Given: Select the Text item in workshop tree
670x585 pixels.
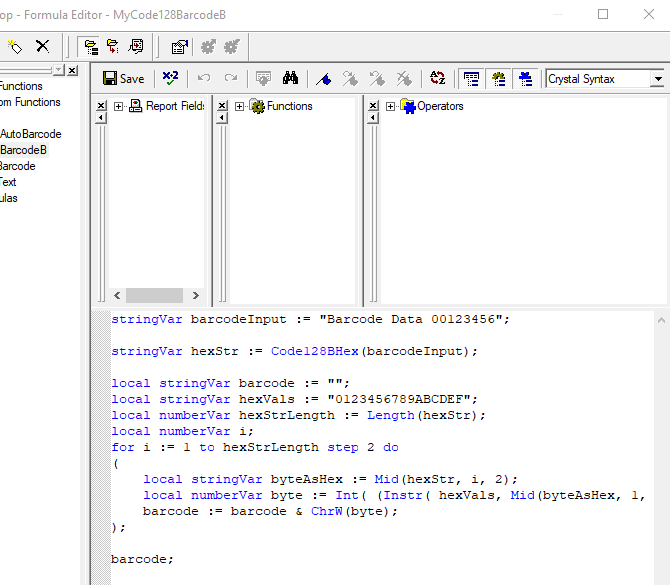Looking at the screenshot, I should click(x=8, y=182).
